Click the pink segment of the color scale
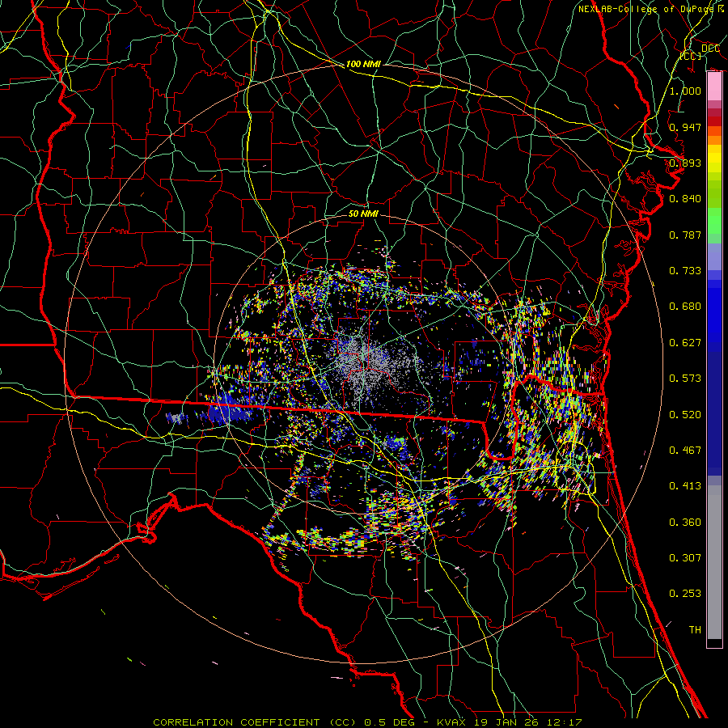Image resolution: width=728 pixels, height=728 pixels. pyautogui.click(x=714, y=87)
